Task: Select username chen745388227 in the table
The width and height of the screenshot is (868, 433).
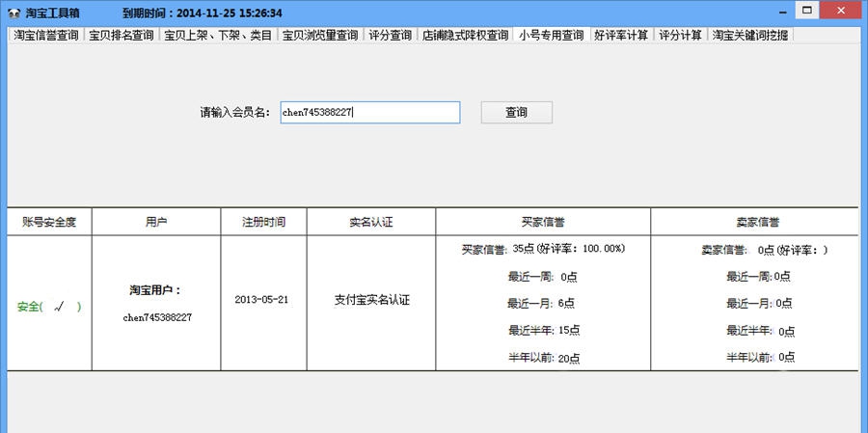Action: tap(157, 318)
